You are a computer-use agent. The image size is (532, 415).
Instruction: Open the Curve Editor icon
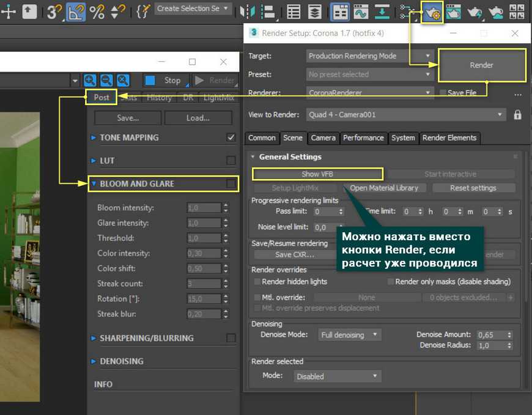click(x=361, y=12)
